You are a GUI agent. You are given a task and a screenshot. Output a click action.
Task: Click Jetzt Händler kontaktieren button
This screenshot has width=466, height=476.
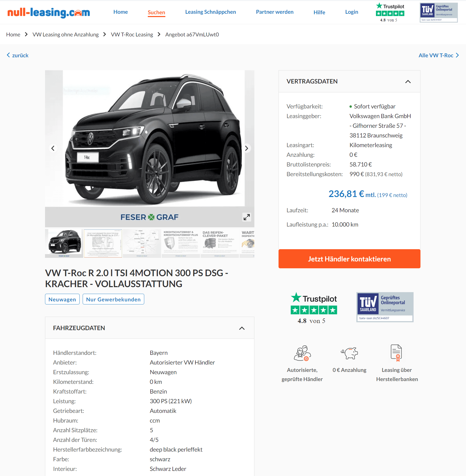[x=349, y=259]
